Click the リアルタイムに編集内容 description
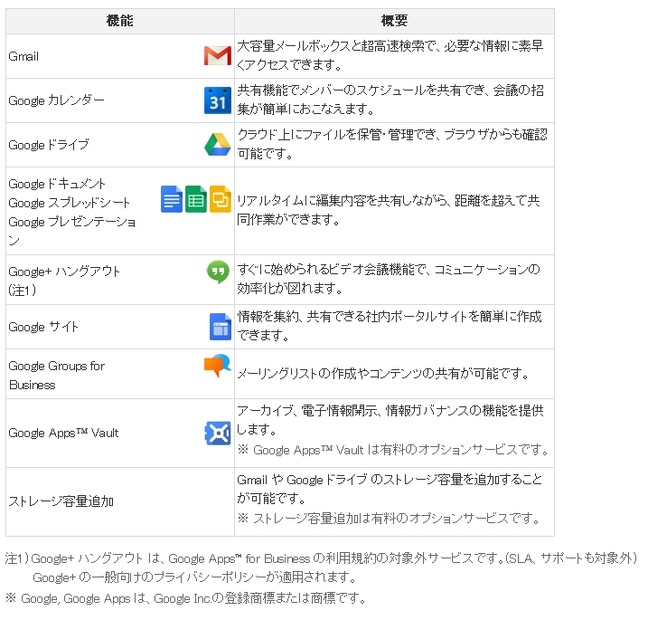 [x=388, y=210]
